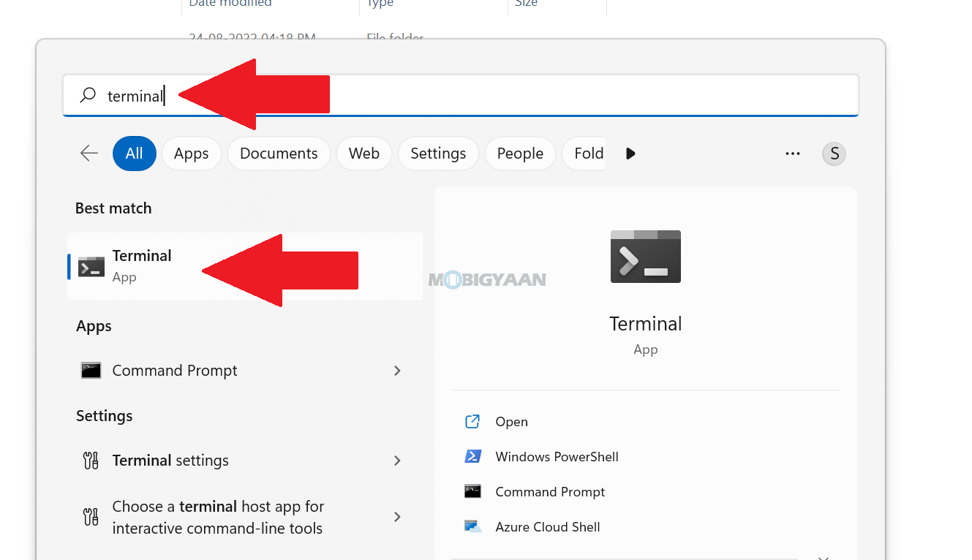Click the Windows PowerShell icon
The height and width of the screenshot is (560, 972).
[x=473, y=456]
